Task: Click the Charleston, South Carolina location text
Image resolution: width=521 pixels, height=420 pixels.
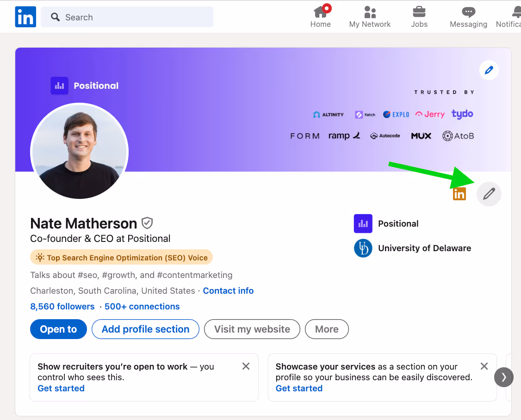Action: click(x=112, y=291)
